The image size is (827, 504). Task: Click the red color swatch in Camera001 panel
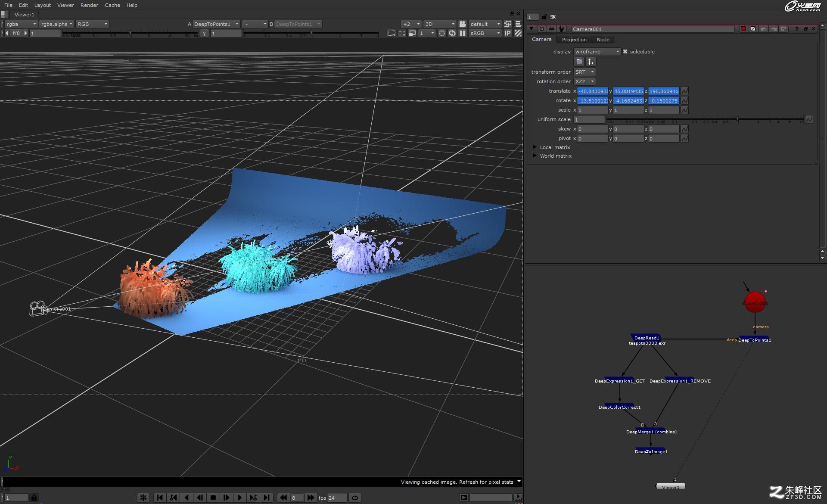point(743,28)
